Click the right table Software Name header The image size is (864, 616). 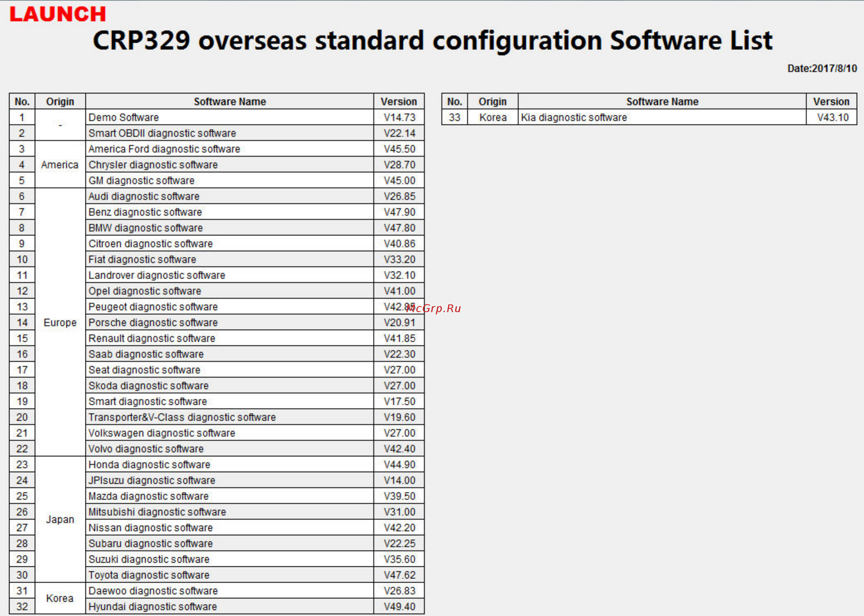[x=662, y=102]
